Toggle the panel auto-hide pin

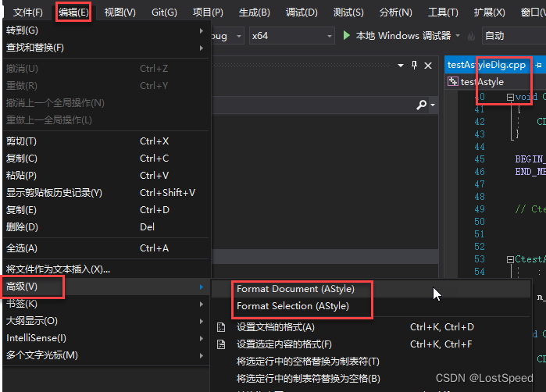(x=414, y=65)
